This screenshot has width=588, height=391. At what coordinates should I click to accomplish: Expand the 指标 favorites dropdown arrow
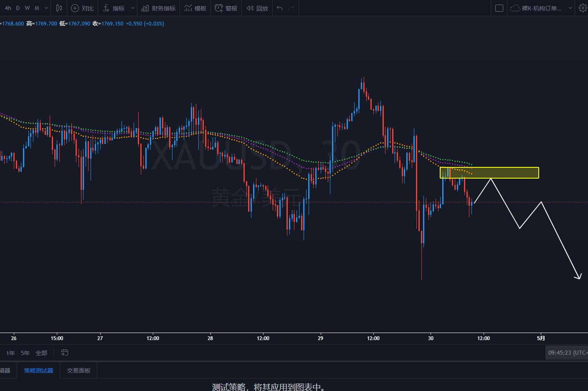(133, 8)
